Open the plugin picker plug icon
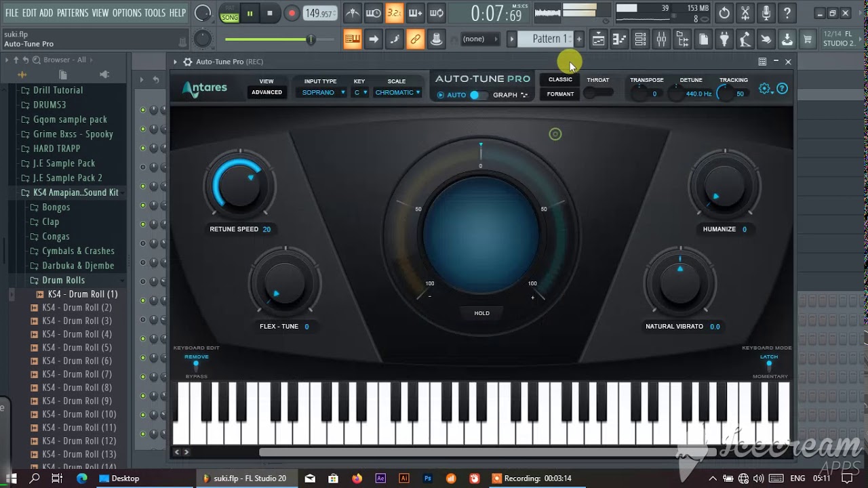 tap(724, 39)
